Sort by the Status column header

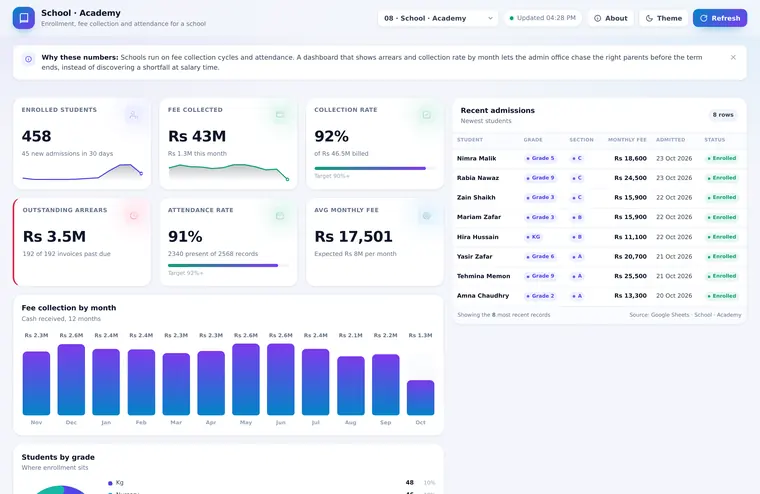[714, 140]
